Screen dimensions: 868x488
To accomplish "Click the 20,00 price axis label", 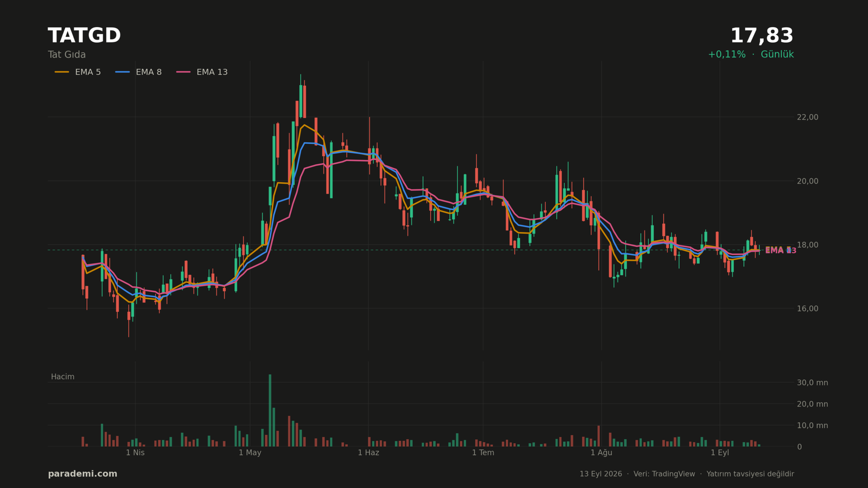I will 807,181.
